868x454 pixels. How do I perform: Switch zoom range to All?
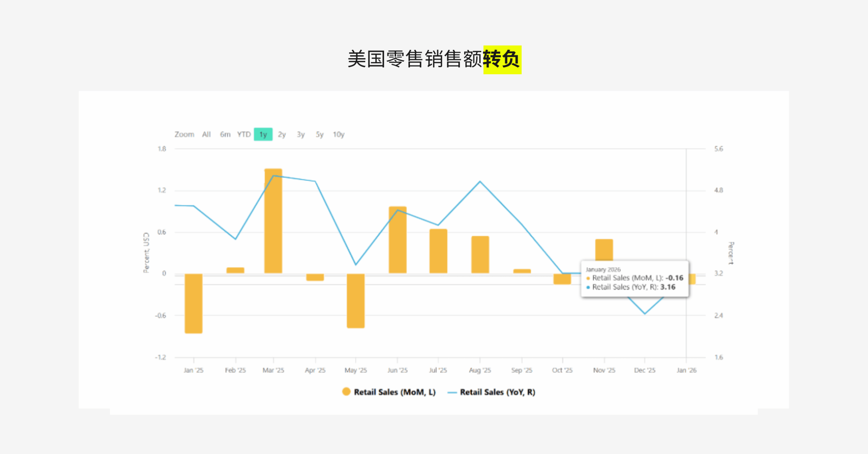(x=206, y=135)
